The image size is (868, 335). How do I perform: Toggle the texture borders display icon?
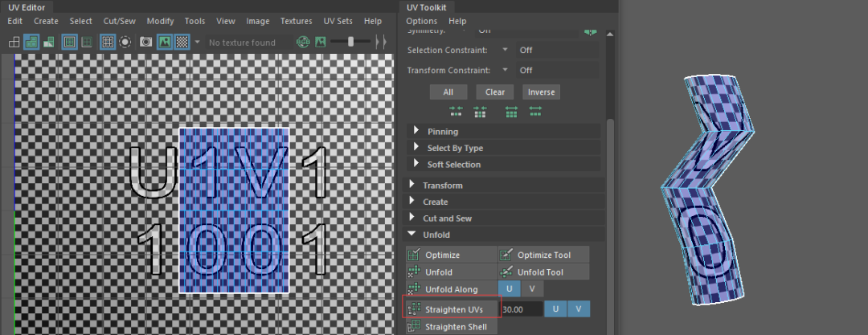tap(69, 42)
